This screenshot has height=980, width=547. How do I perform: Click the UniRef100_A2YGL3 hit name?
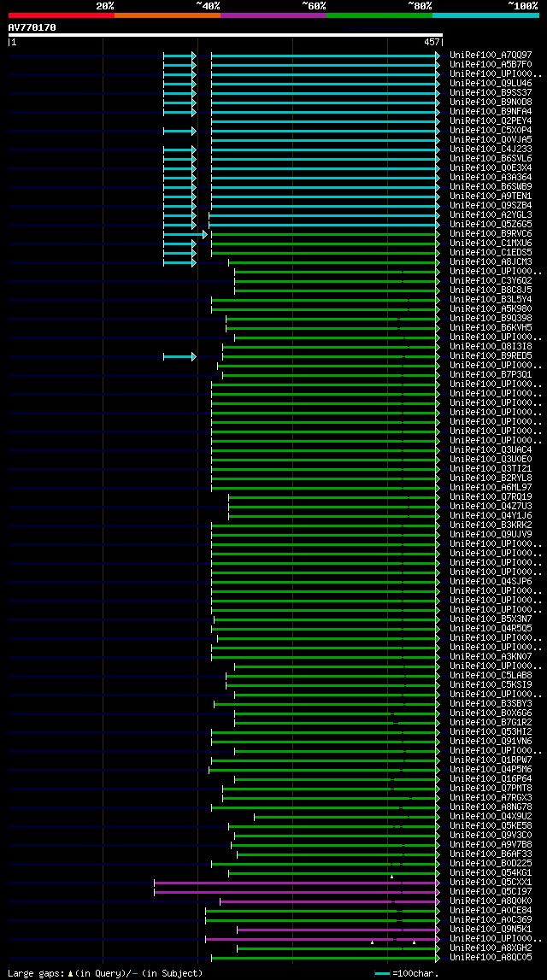pos(491,215)
